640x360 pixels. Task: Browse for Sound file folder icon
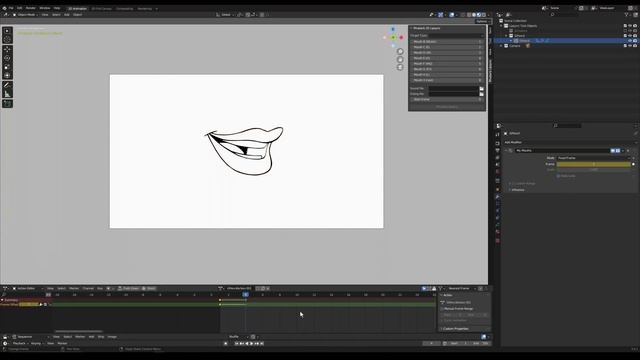482,89
